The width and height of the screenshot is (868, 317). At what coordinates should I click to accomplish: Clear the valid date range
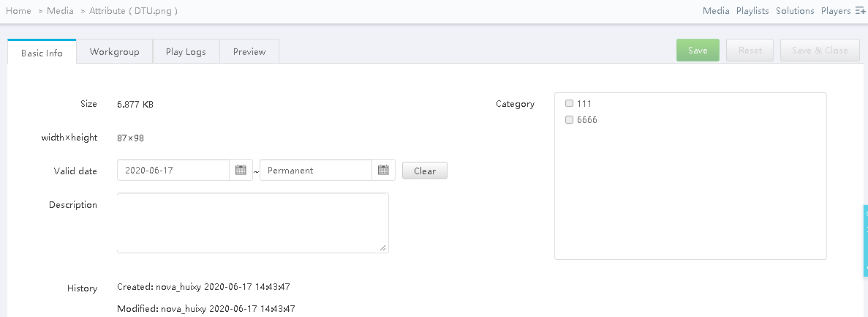point(425,171)
